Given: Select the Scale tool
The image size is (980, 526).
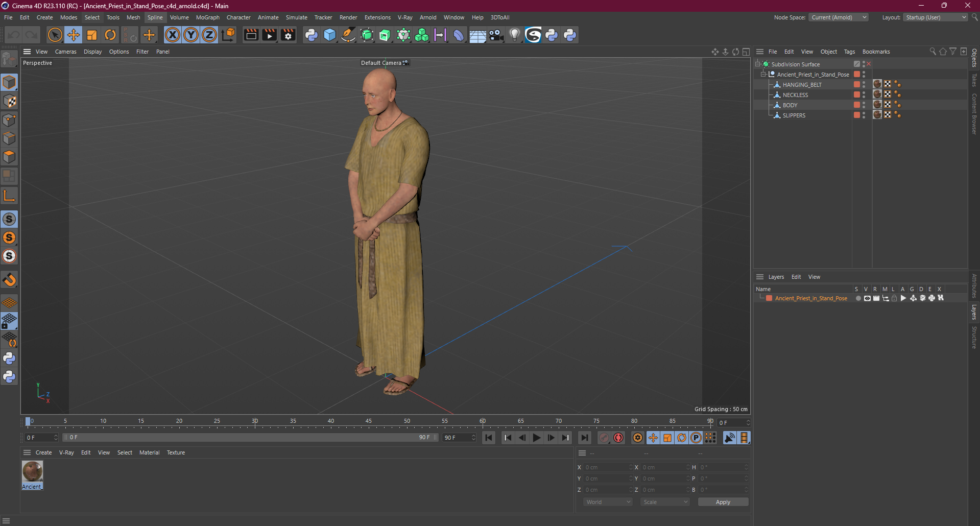Looking at the screenshot, I should coord(92,35).
